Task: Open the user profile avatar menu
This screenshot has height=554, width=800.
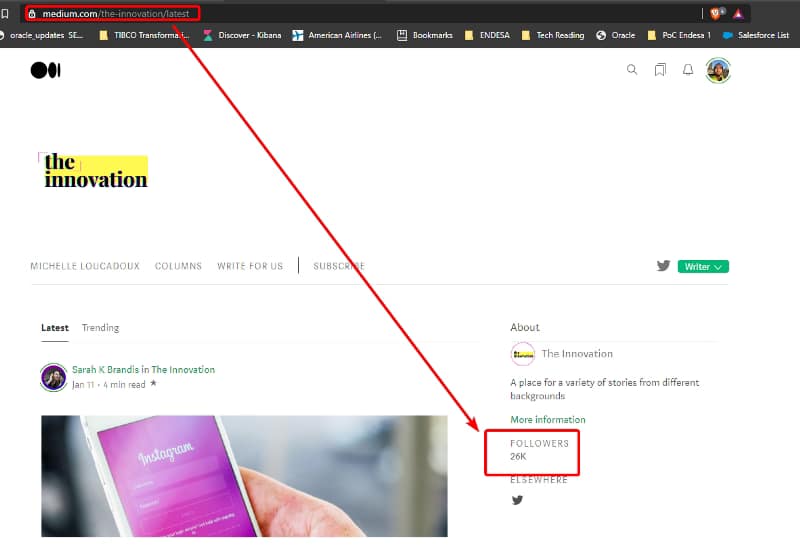Action: 718,70
